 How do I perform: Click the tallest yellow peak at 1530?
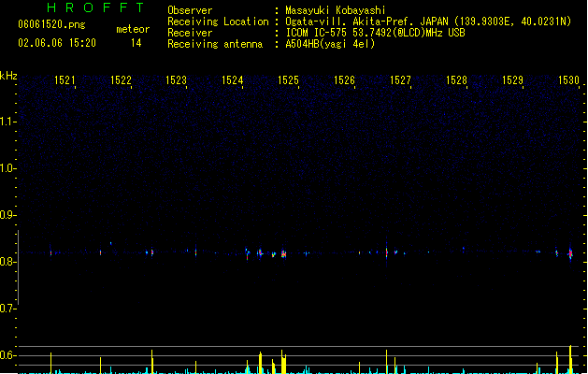pyautogui.click(x=570, y=359)
